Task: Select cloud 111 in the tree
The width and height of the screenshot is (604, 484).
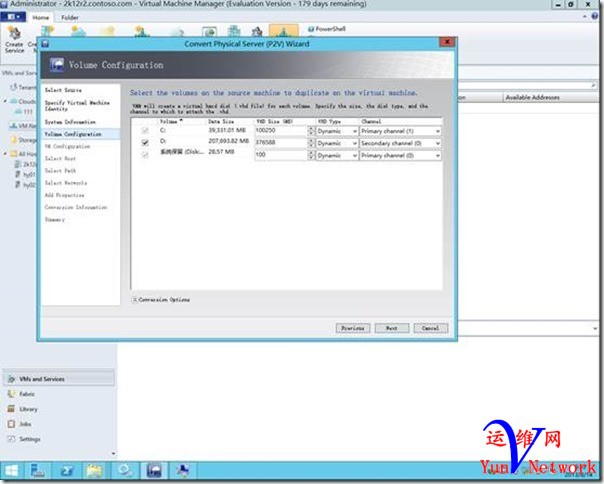Action: click(24, 112)
